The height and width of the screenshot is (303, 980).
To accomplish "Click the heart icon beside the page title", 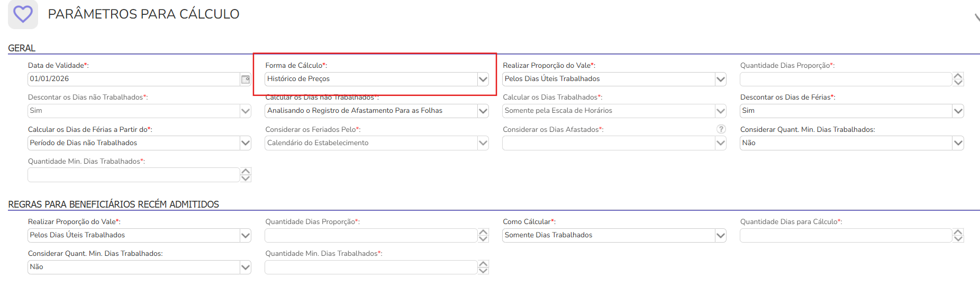I will tap(23, 14).
